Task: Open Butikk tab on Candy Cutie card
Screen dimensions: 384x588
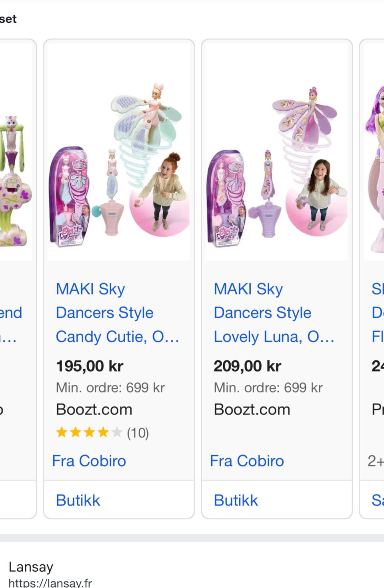Action: click(78, 500)
